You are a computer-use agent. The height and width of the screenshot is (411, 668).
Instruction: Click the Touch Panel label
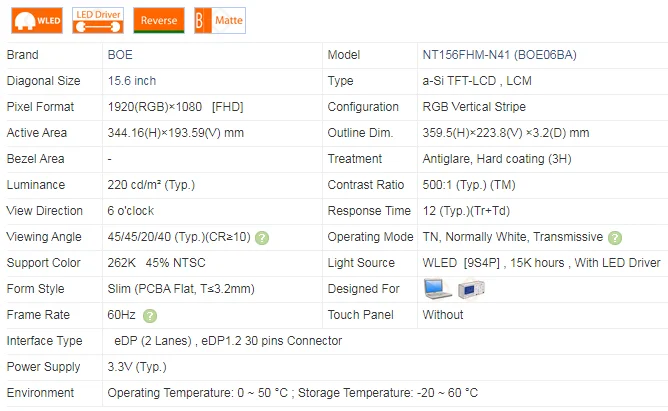coord(360,315)
